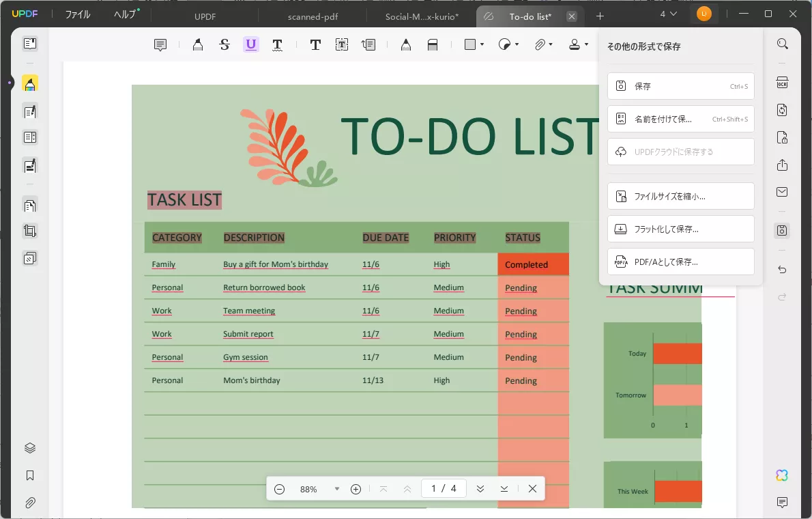Select the strikethrough annotation tool
Viewport: 812px width, 519px height.
224,45
